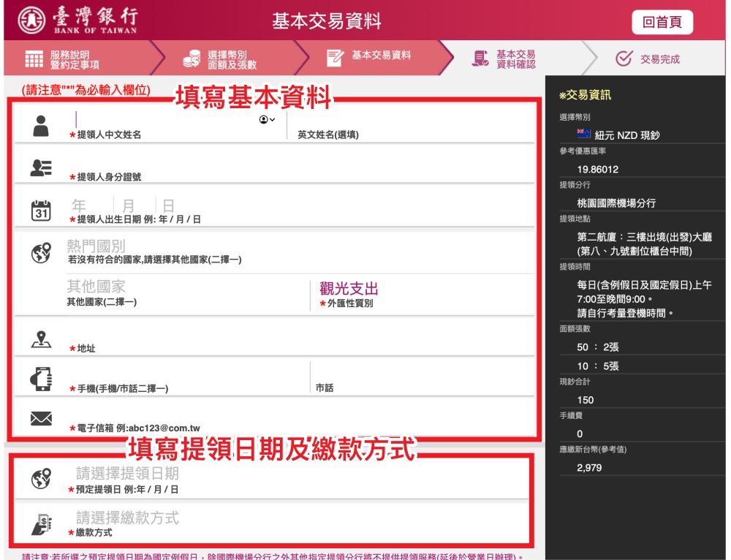
Task: Click the globe icon beside 熱門國別
Action: (x=41, y=253)
